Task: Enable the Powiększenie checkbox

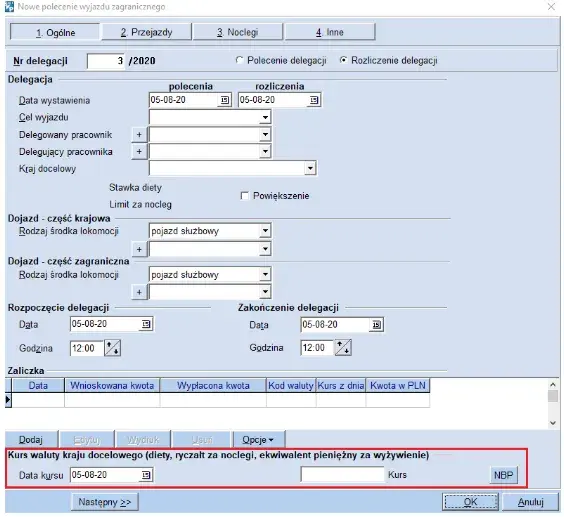Action: pos(245,196)
